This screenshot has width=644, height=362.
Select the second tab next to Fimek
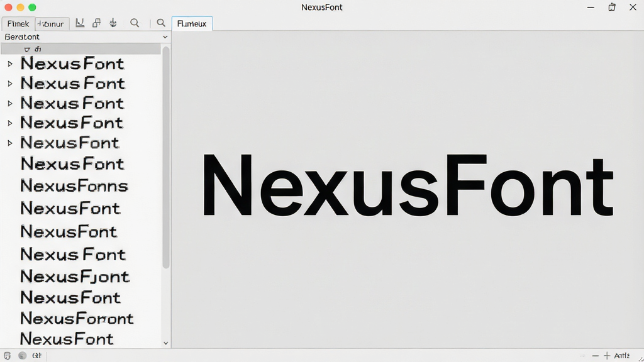52,24
